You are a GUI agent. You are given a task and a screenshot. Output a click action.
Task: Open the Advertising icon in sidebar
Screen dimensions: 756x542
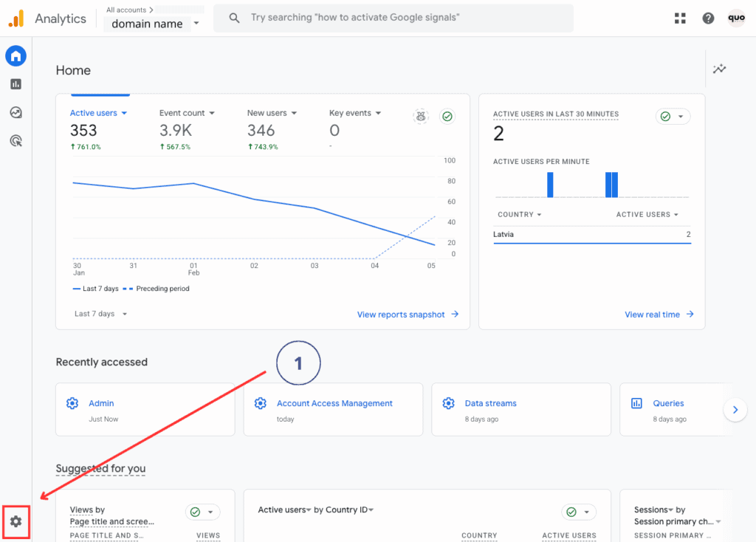click(16, 141)
